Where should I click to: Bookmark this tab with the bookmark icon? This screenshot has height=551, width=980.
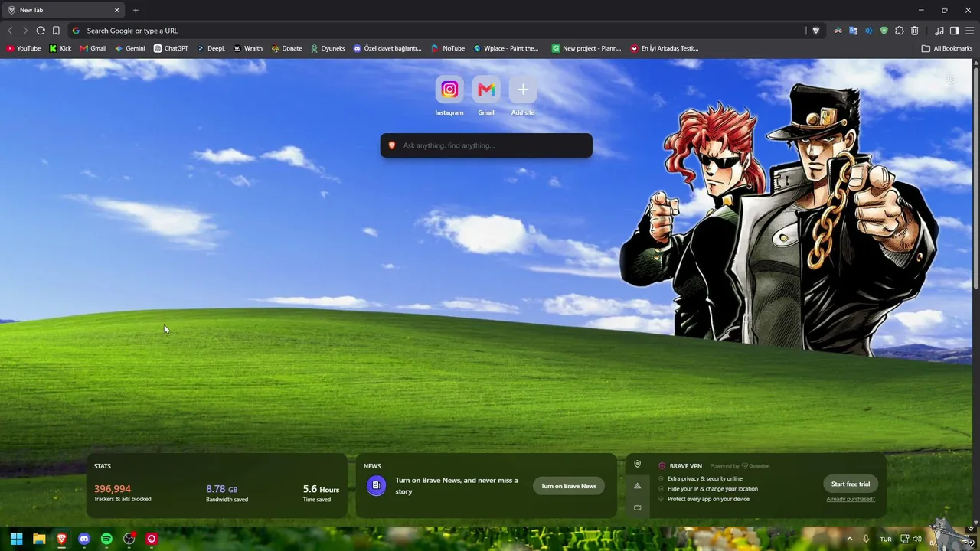pos(56,31)
